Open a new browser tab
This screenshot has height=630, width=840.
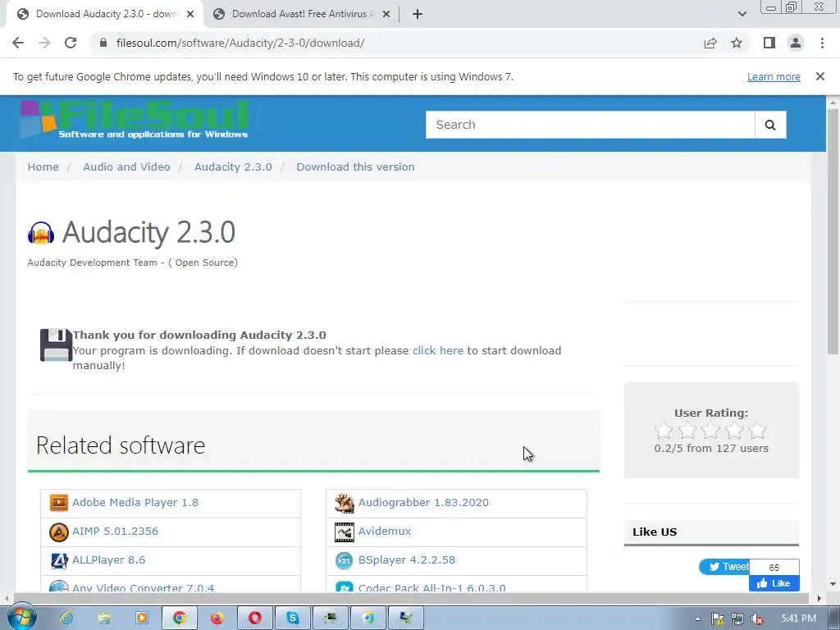tap(418, 14)
